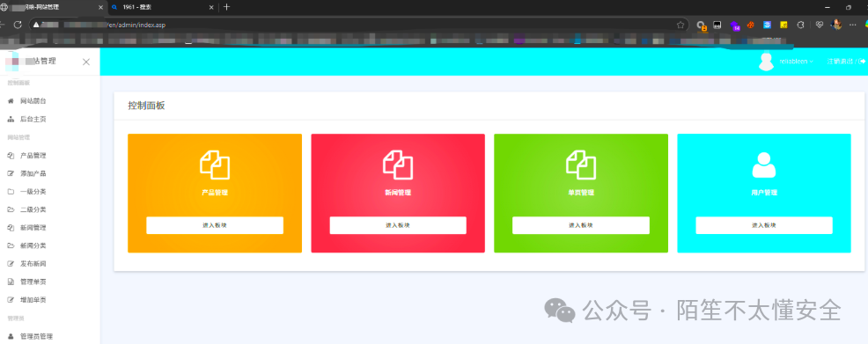Click the 控制面板 panel heading

147,106
